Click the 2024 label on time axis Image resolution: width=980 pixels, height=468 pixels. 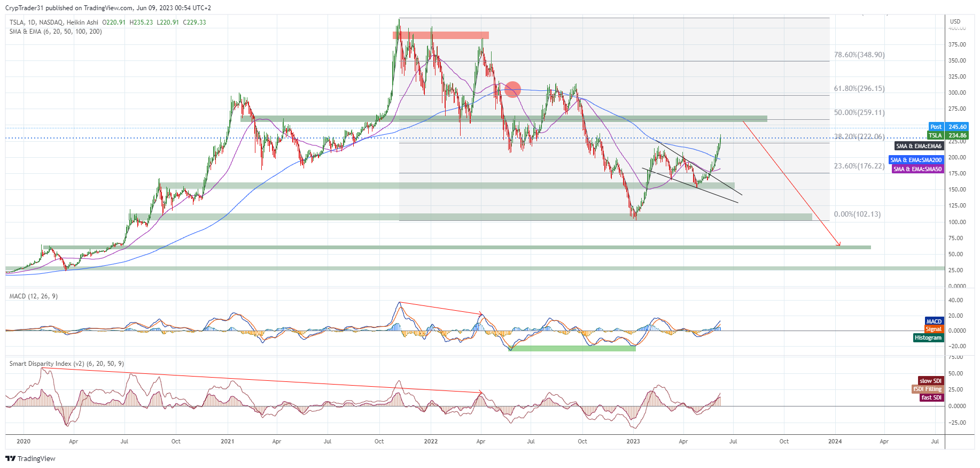[835, 441]
